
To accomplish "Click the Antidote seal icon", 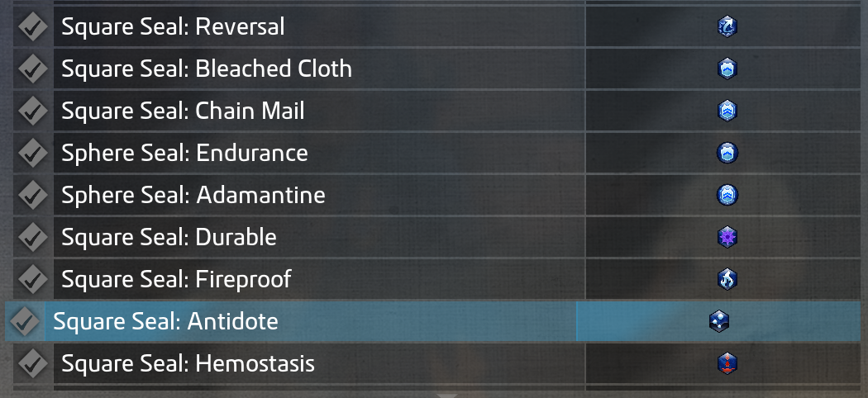I will 718,321.
